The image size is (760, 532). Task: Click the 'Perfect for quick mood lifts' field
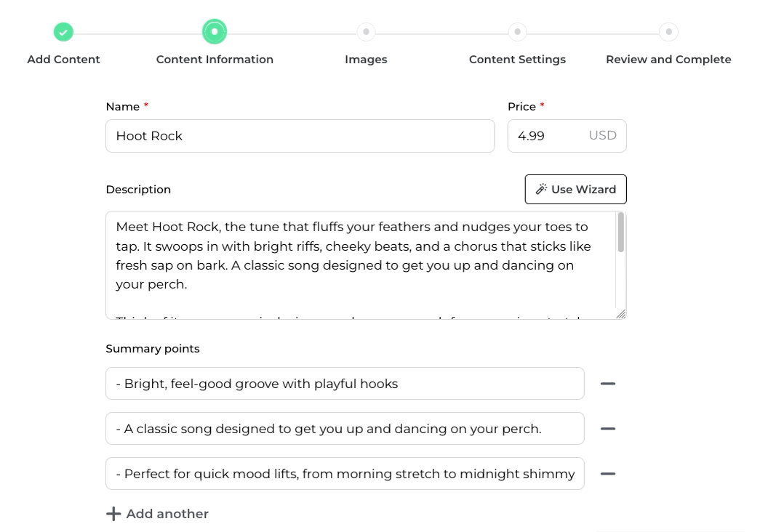(x=345, y=474)
